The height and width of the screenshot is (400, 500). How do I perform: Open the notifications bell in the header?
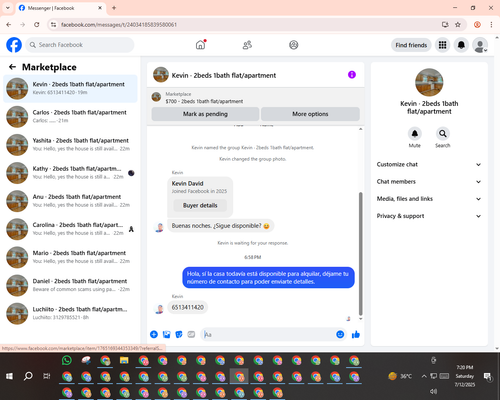pyautogui.click(x=461, y=45)
